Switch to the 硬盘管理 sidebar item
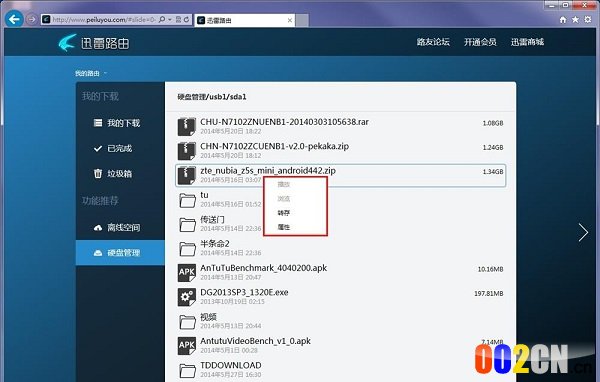This screenshot has height=382, width=600. coord(120,253)
